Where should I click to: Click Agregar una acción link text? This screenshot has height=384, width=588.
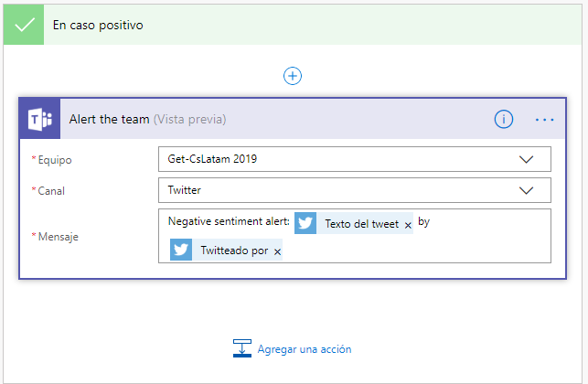click(x=305, y=348)
